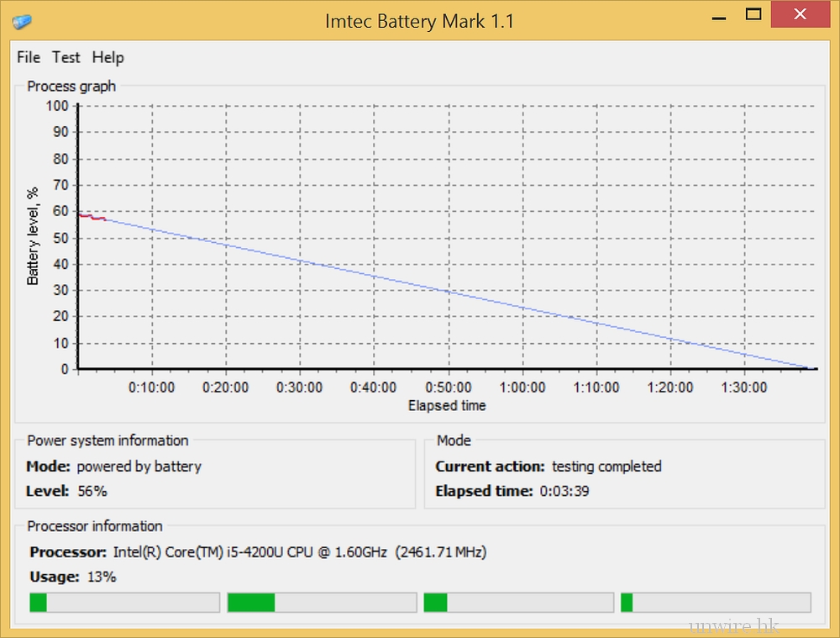Screen dimensions: 840x638
Task: Click the Intel Core i5-4200U processor name
Action: (249, 552)
